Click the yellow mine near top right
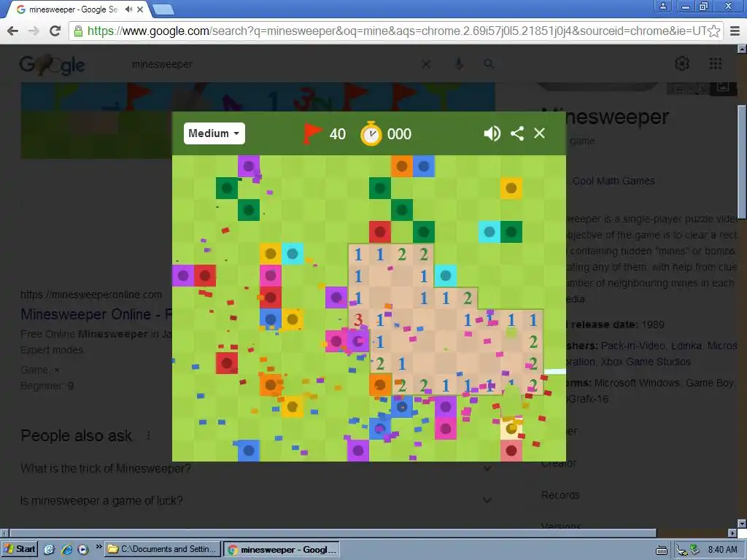This screenshot has height=560, width=747. pyautogui.click(x=511, y=188)
